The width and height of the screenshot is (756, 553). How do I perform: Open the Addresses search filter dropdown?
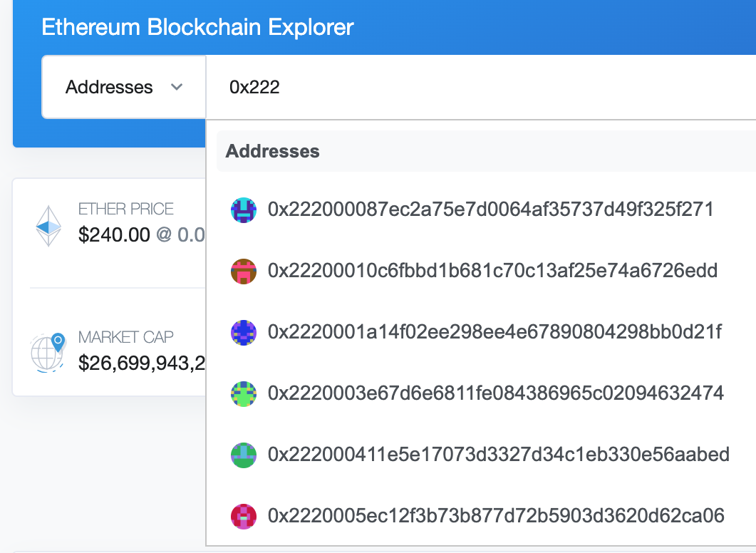pyautogui.click(x=124, y=87)
